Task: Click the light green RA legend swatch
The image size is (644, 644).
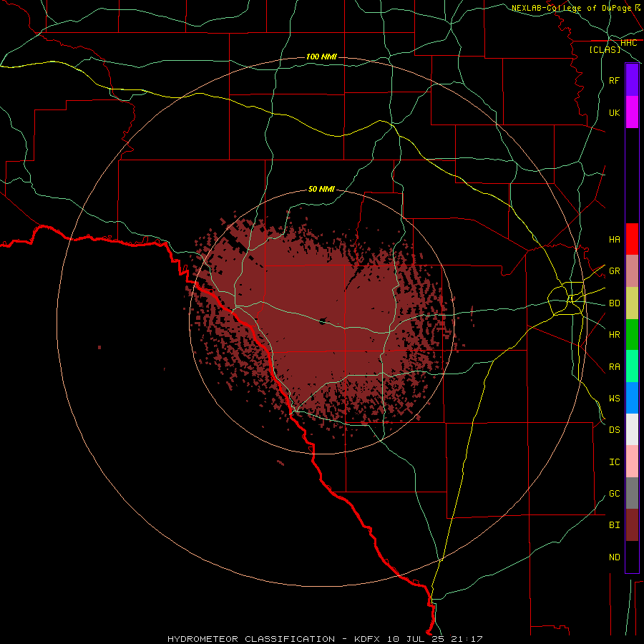Action: tap(632, 366)
